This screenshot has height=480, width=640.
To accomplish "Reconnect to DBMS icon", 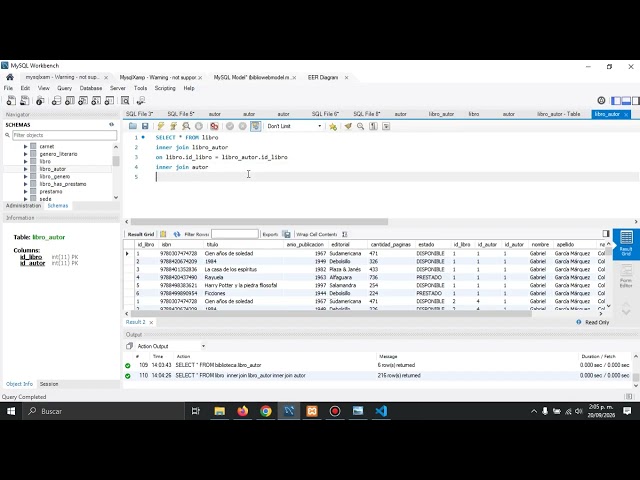I will pyautogui.click(x=141, y=100).
